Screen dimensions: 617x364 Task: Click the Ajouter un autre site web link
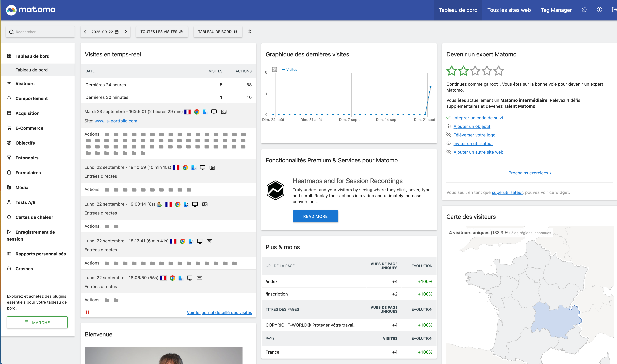(x=478, y=152)
